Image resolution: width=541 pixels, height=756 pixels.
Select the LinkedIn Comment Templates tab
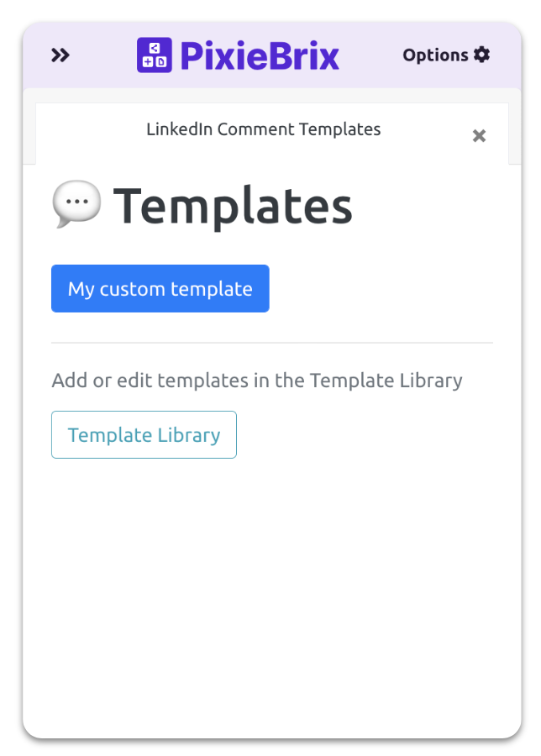(263, 129)
